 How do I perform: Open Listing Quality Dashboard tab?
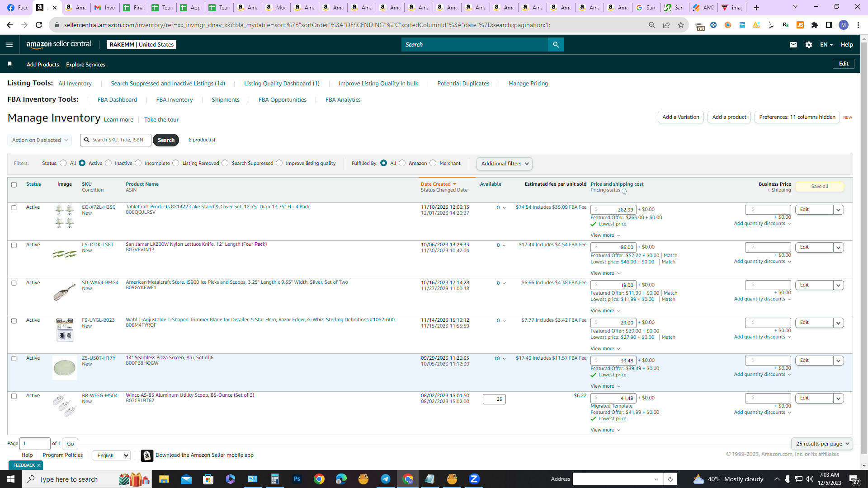pos(282,84)
